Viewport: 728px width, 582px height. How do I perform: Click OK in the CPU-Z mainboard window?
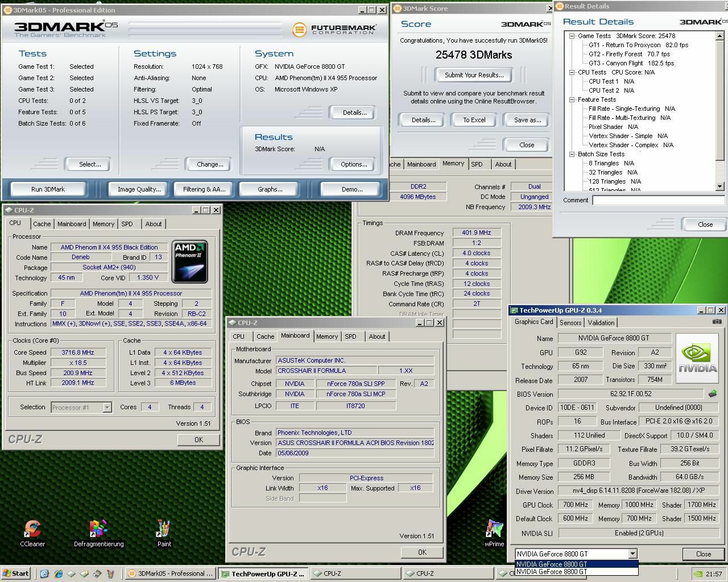422,552
